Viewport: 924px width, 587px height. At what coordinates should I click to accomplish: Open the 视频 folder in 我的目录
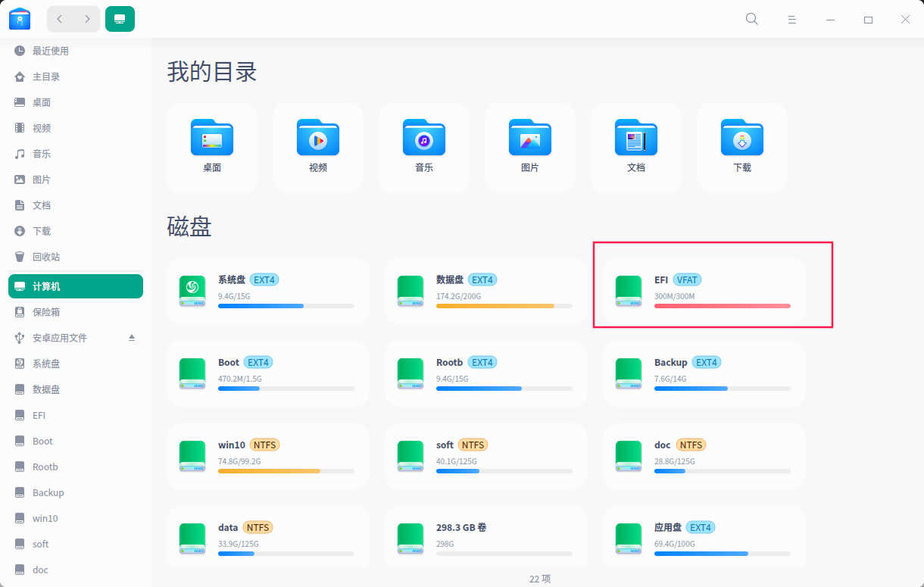pyautogui.click(x=318, y=147)
